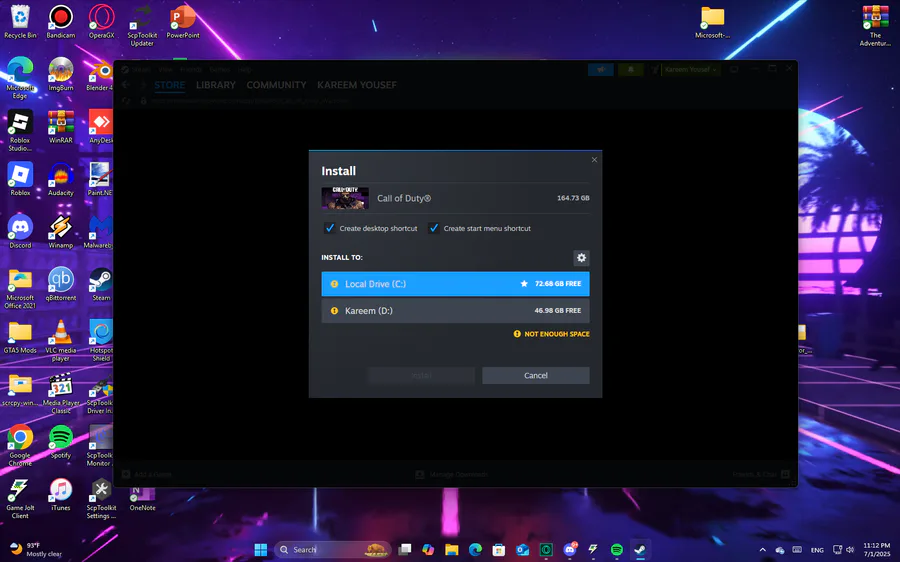Viewport: 900px width, 562px height.
Task: Open the volume control in system tray
Action: click(850, 550)
